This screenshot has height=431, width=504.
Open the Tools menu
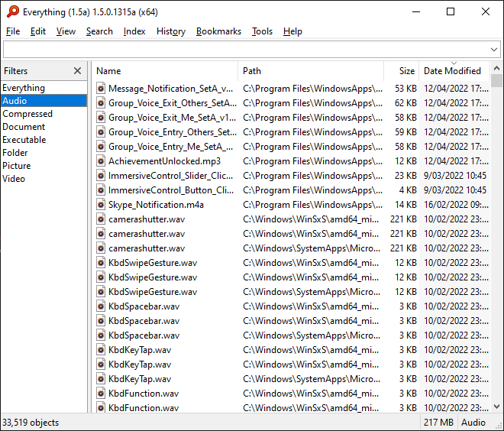tap(262, 31)
